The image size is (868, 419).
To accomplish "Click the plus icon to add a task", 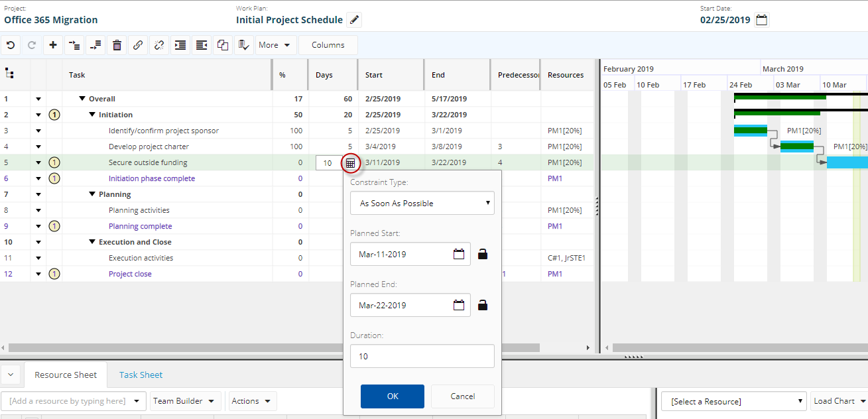I will coord(53,45).
